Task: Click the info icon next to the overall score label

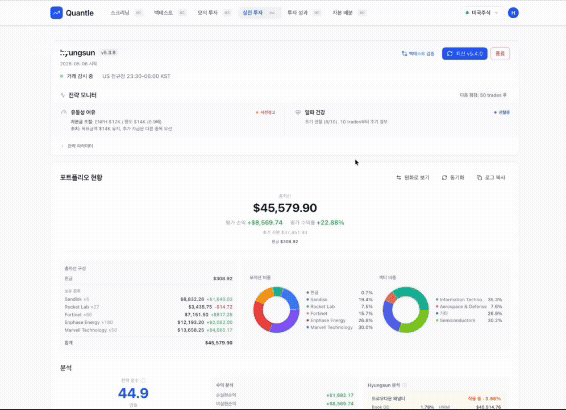Action: point(143,380)
